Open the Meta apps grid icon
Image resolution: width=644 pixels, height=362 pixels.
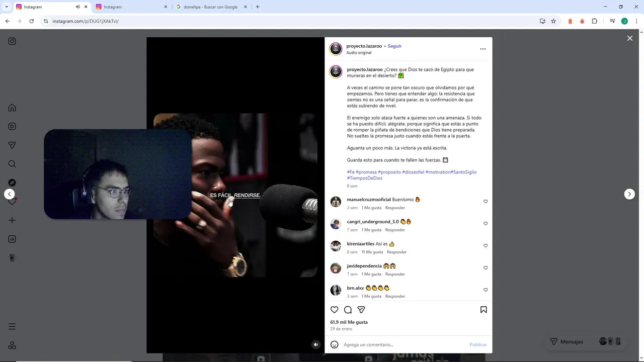click(x=12, y=345)
